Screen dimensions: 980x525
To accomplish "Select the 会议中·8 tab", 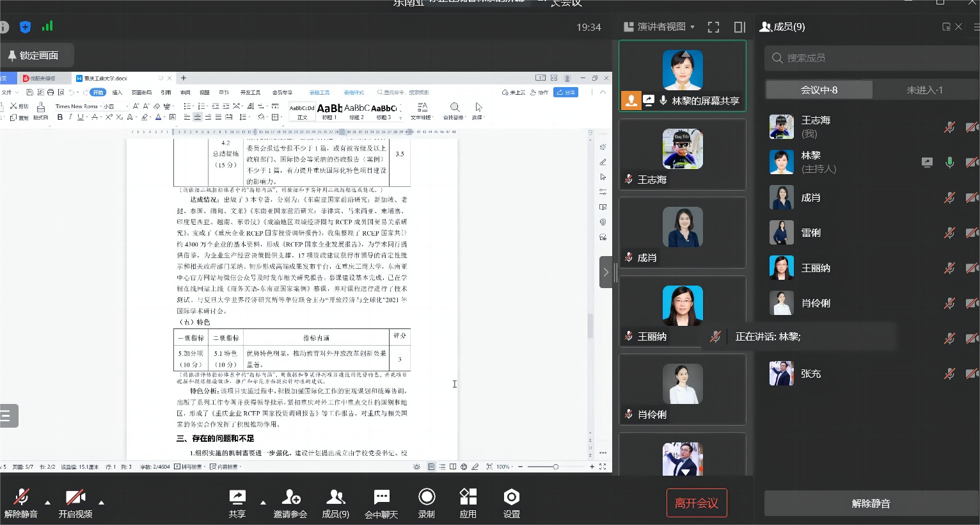I will (x=819, y=90).
